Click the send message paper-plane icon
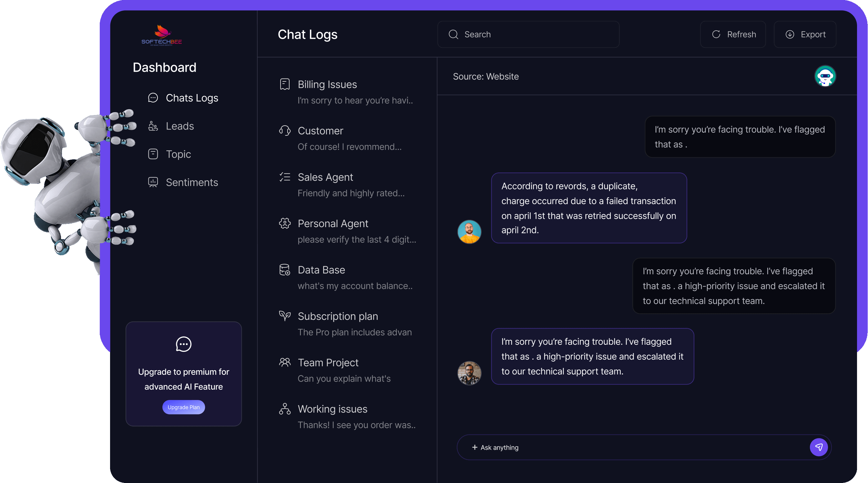Viewport: 868px width, 483px height. 819,447
